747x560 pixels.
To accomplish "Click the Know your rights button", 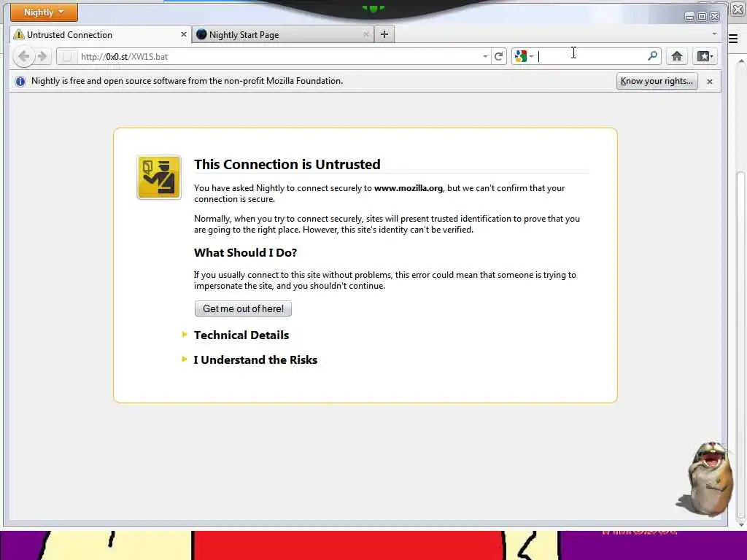I will pos(657,82).
